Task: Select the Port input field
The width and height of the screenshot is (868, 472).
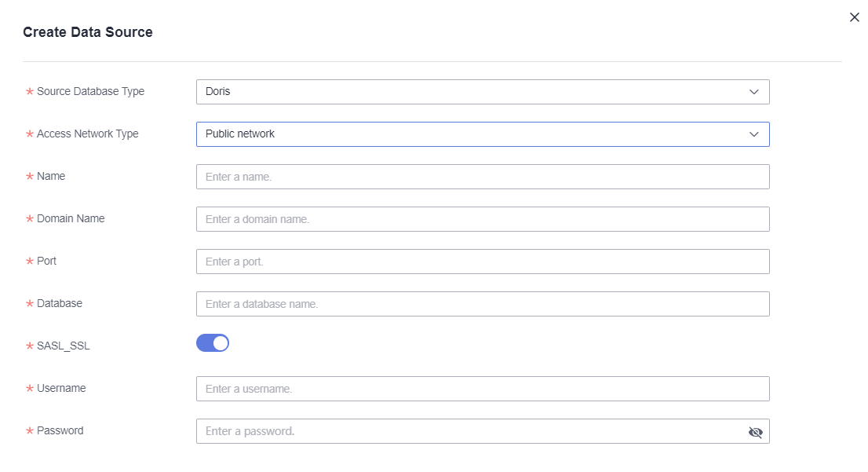Action: point(482,262)
